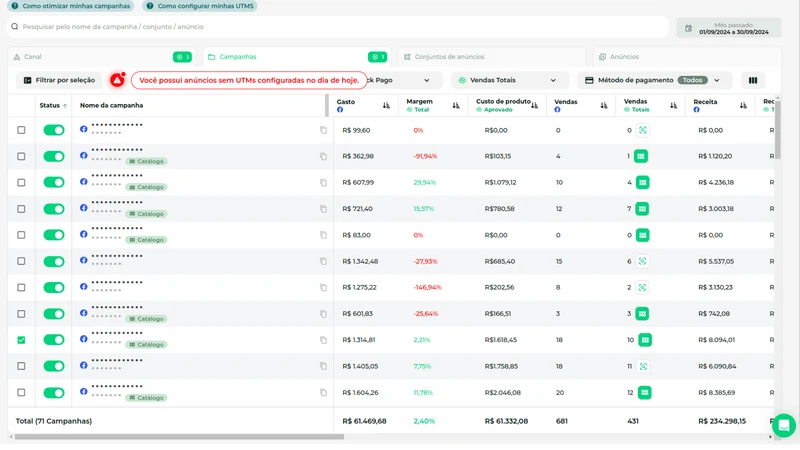The width and height of the screenshot is (800, 450).
Task: Open the Vendas Totais dropdown
Action: tap(509, 80)
